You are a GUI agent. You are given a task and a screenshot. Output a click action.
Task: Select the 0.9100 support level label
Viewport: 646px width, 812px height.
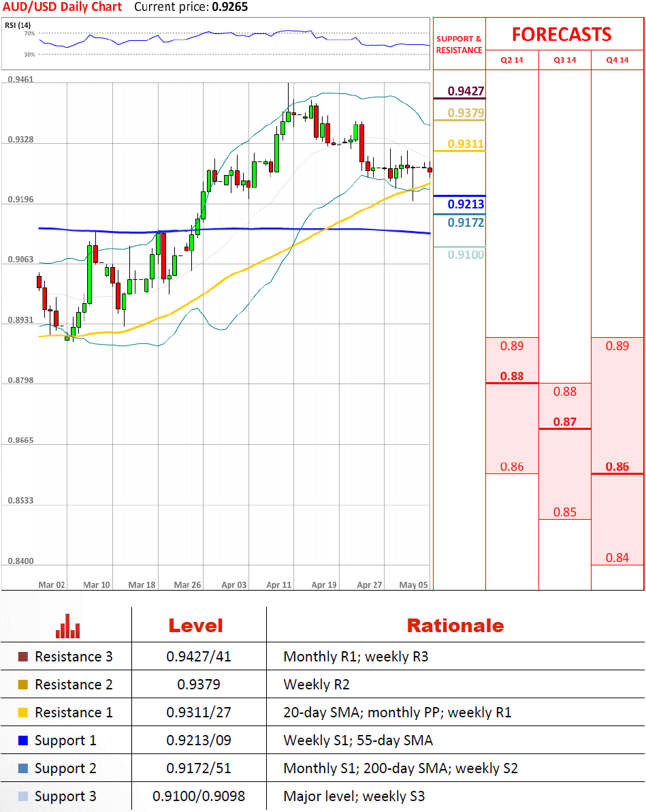466,255
